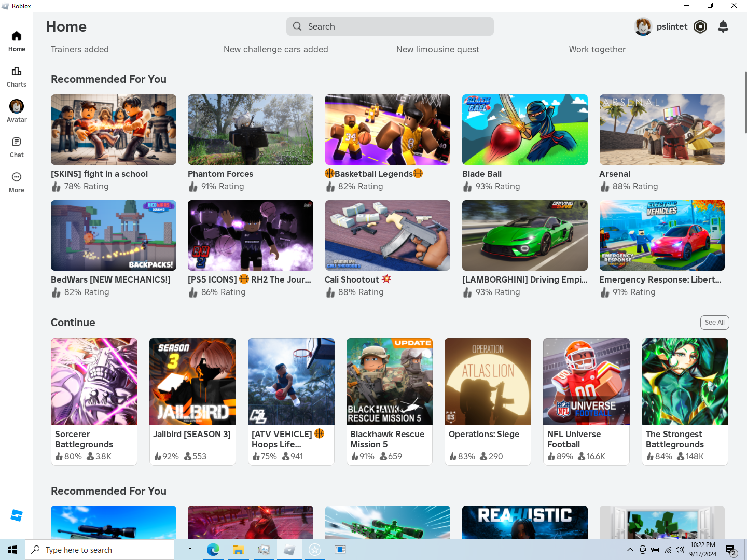Open the Cali Shootout thumbnail
Image resolution: width=747 pixels, height=560 pixels.
pos(388,235)
